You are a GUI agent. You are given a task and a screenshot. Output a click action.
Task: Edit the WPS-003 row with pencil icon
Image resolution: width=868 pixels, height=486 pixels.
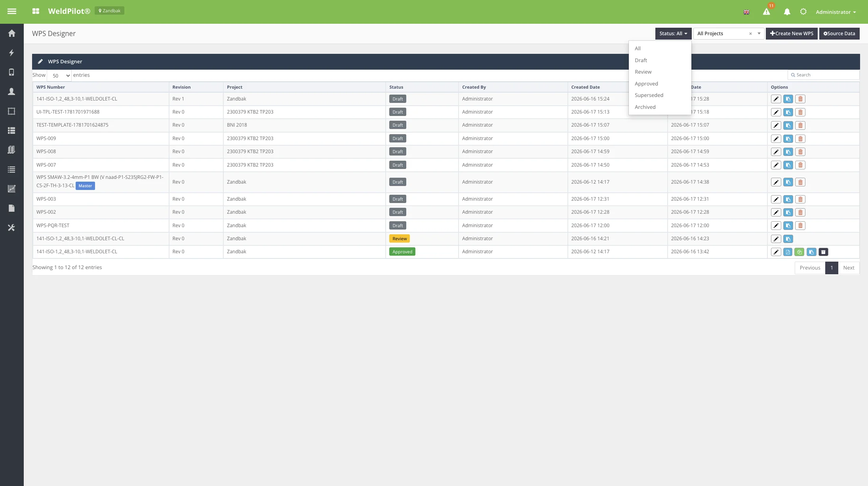(x=776, y=199)
